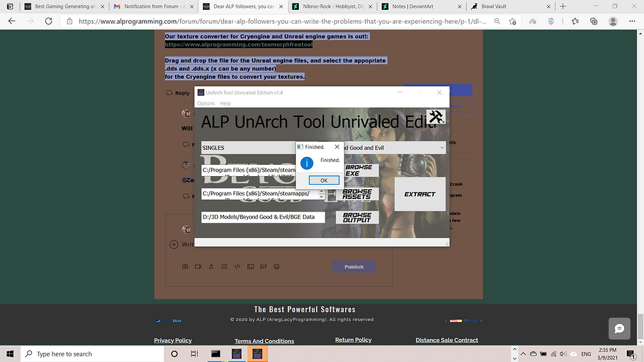
Task: Click the hammer and wrench tools icon
Action: pyautogui.click(x=436, y=118)
